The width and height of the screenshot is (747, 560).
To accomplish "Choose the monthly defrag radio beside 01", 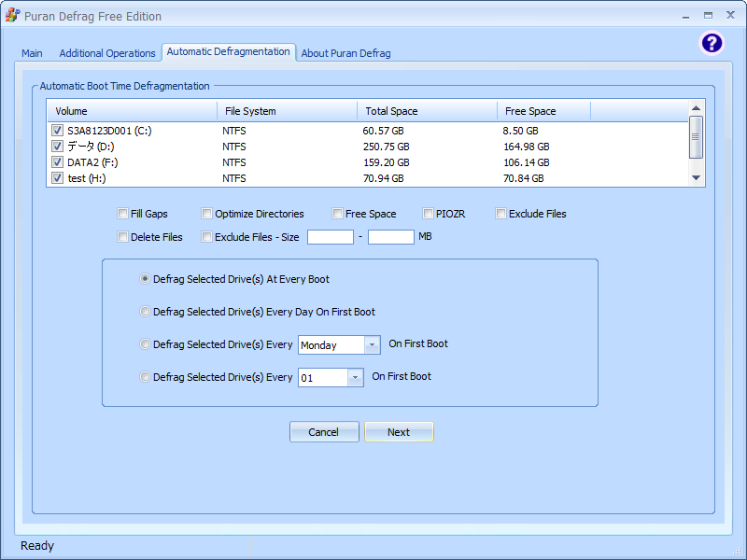I will [x=145, y=377].
